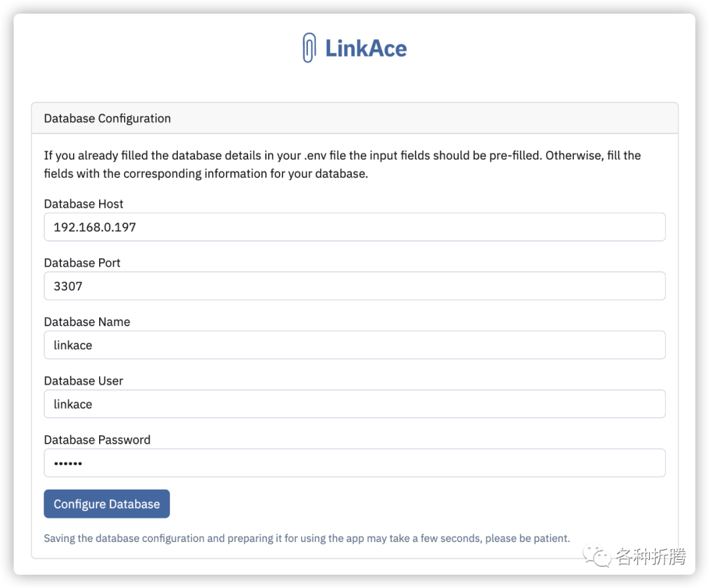Focus the Database Host input field
The image size is (709, 588).
click(x=354, y=227)
